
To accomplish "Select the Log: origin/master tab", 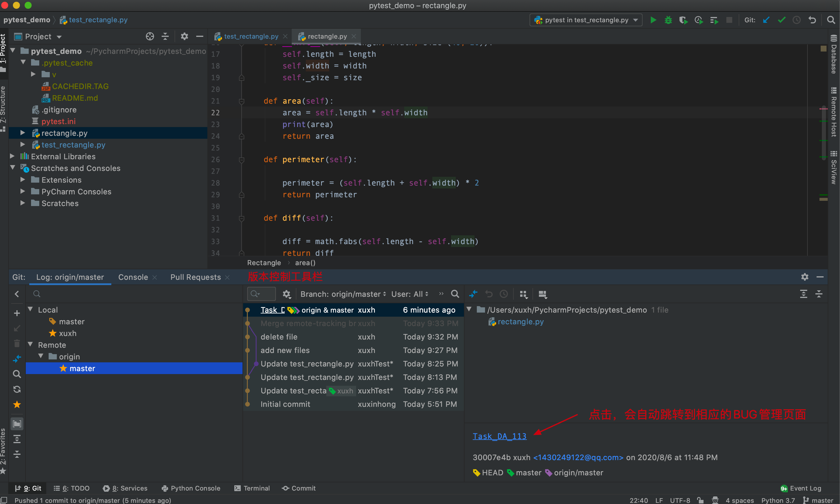I will [70, 277].
